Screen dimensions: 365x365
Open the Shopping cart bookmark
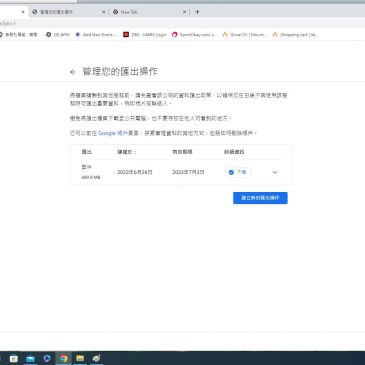pyautogui.click(x=294, y=35)
